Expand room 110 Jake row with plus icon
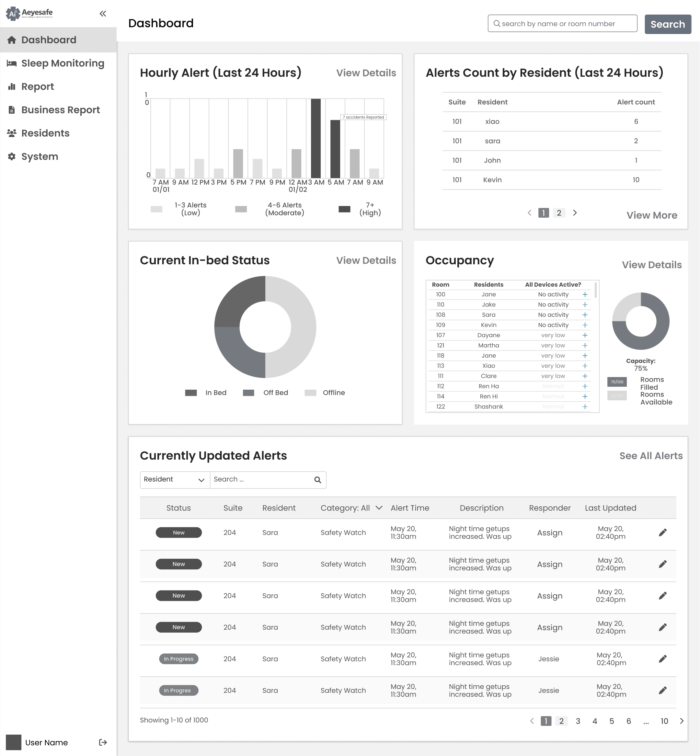Viewport: 700px width, 756px height. (585, 304)
